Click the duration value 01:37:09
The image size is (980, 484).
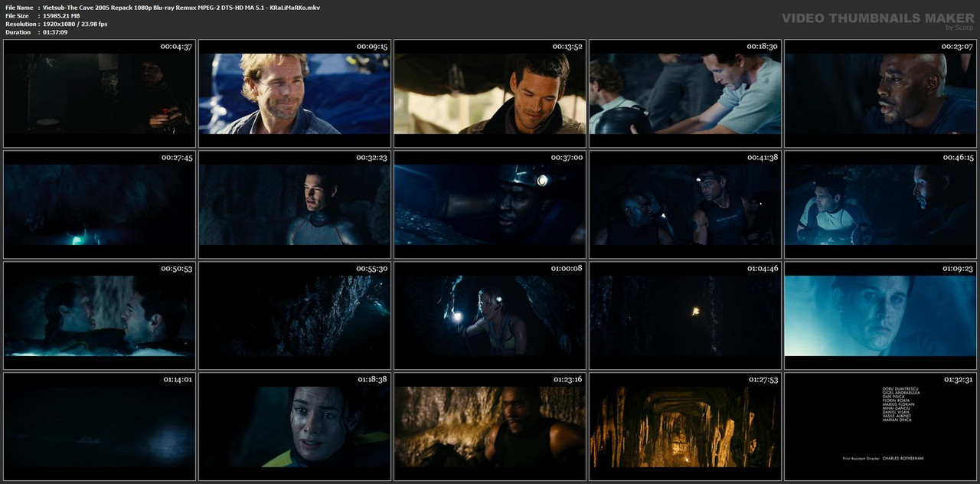pyautogui.click(x=55, y=32)
